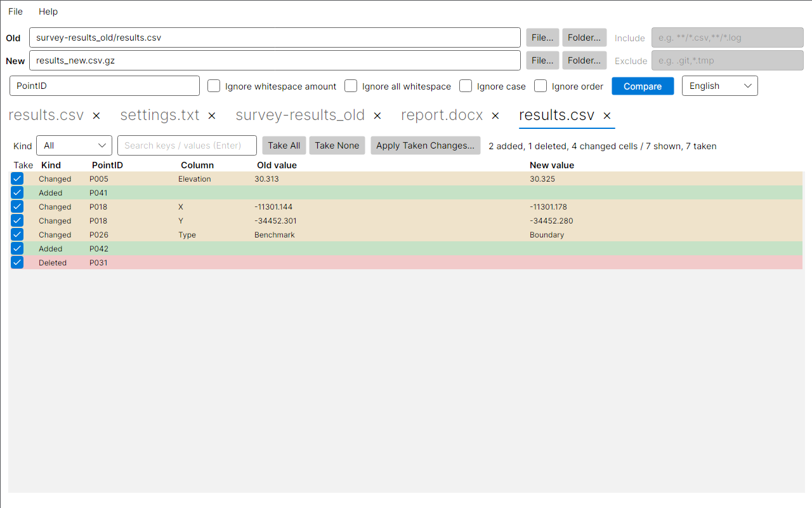Viewport: 812px width, 508px height.
Task: Close the settings.txt tab
Action: (212, 116)
